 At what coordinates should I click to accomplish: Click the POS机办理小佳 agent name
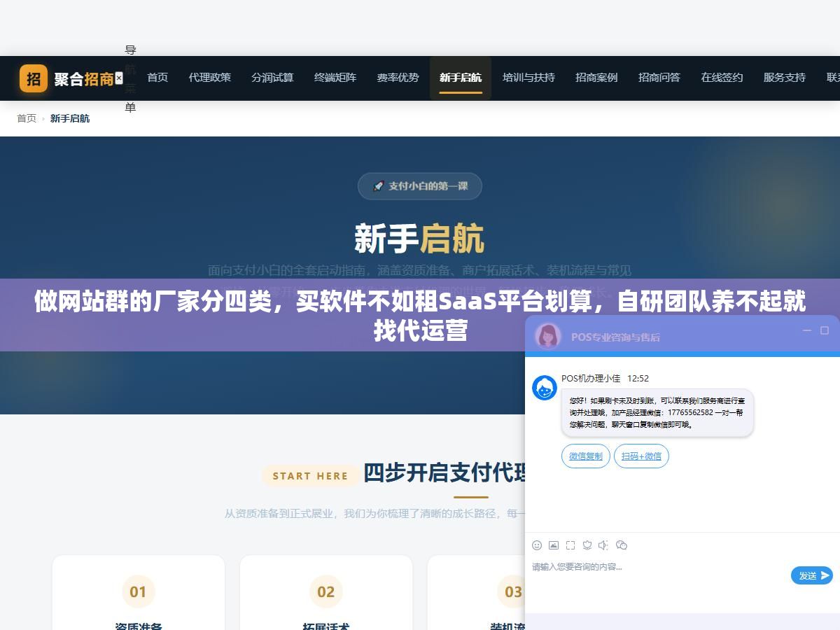click(x=591, y=378)
